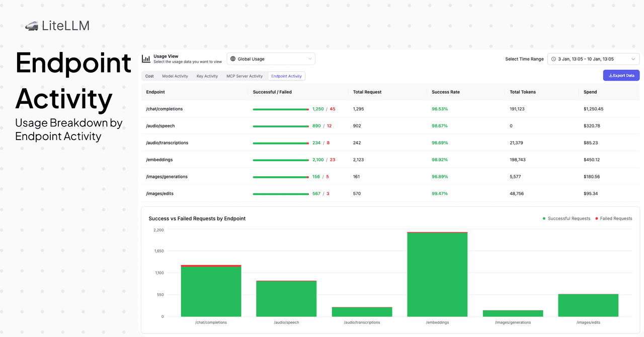
Task: Click the /chat/completions table row name
Action: [x=165, y=109]
